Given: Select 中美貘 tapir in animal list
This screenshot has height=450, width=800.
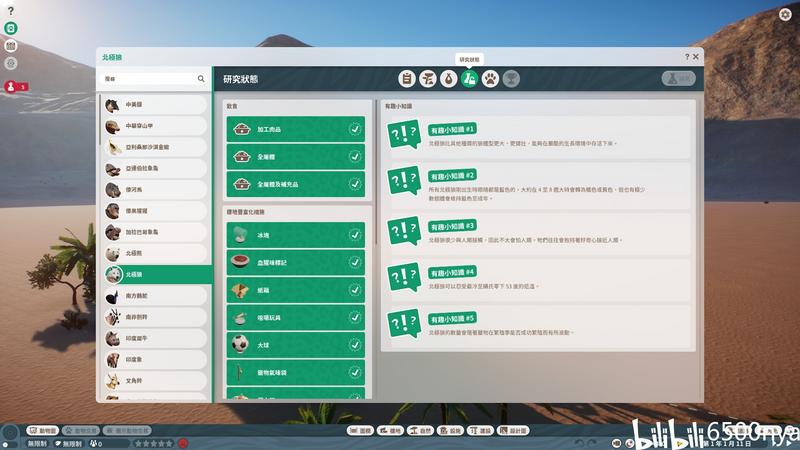Looking at the screenshot, I should click(156, 105).
